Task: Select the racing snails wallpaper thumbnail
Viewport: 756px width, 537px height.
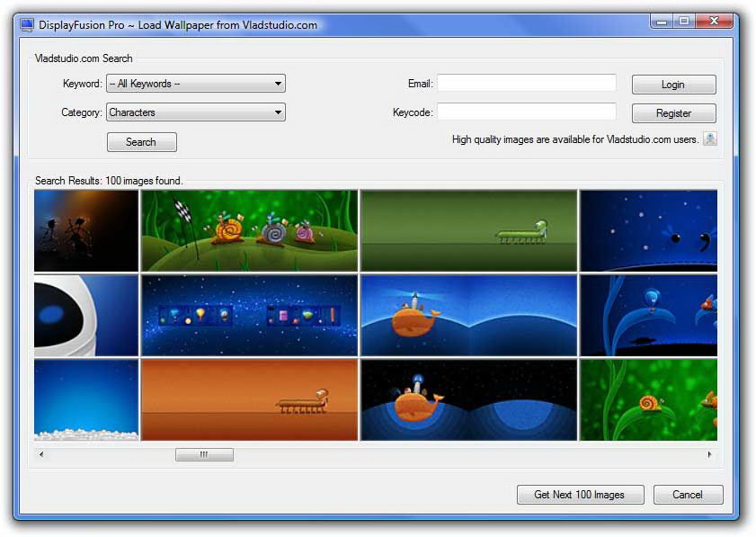Action: pos(249,230)
